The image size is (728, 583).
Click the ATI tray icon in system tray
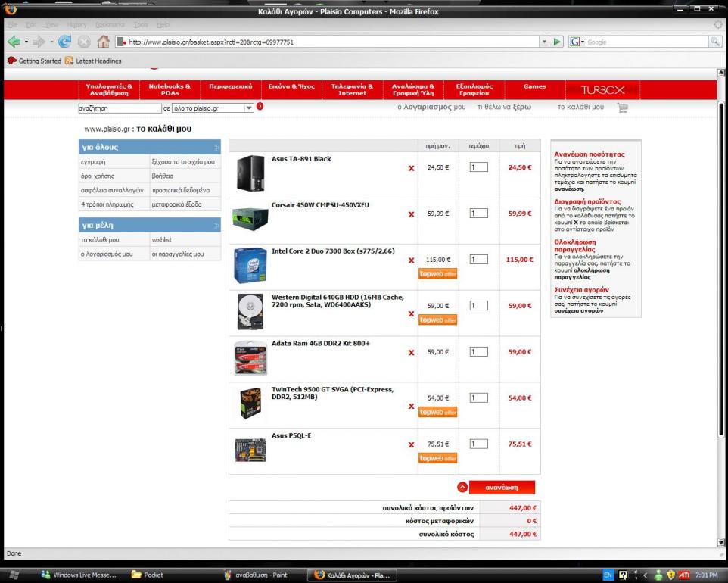pyautogui.click(x=684, y=575)
